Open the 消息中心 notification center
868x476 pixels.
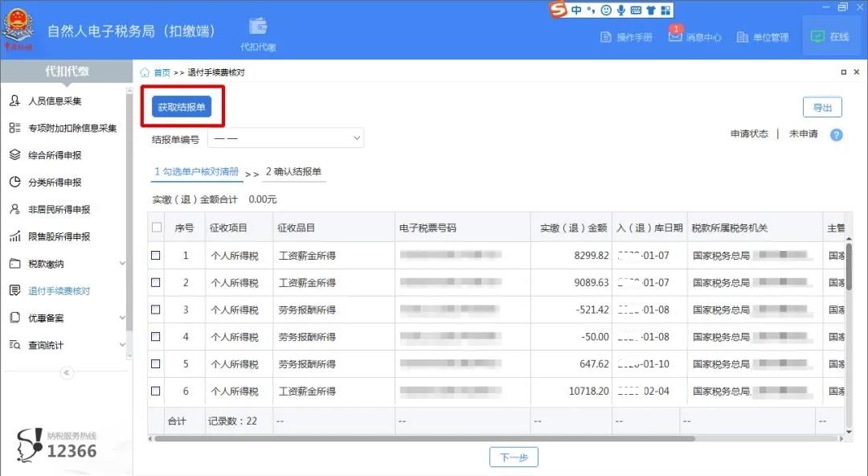pos(695,36)
